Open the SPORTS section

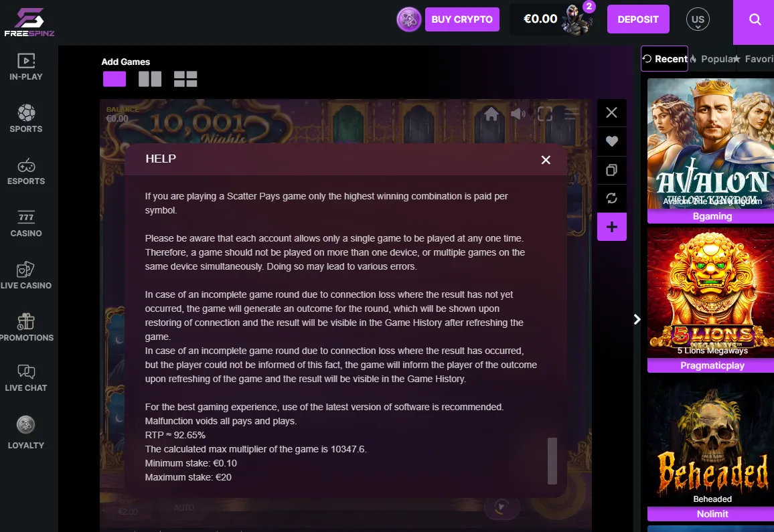click(26, 119)
